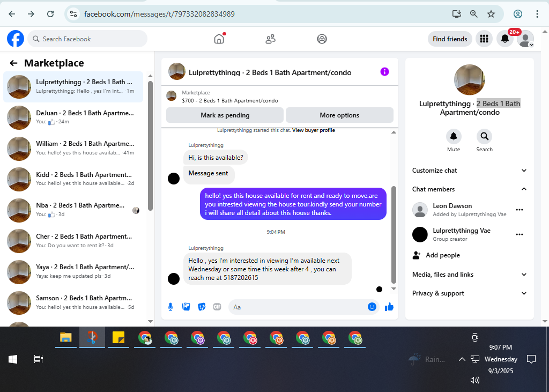Open account profile avatar menu
The height and width of the screenshot is (392, 549).
(x=525, y=39)
